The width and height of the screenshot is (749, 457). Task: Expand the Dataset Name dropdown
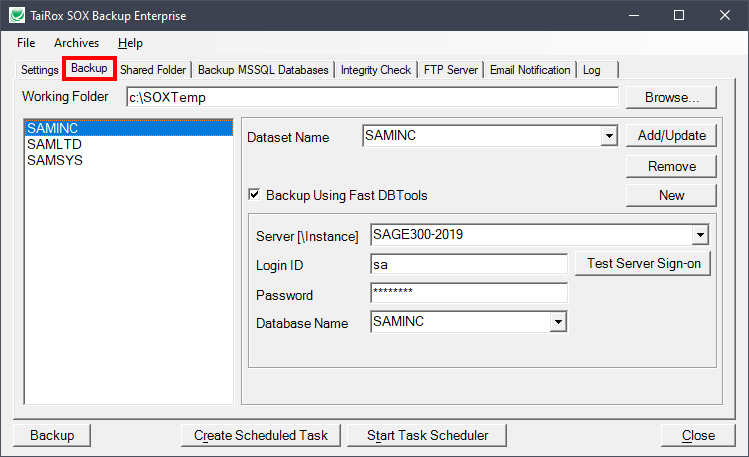click(609, 136)
